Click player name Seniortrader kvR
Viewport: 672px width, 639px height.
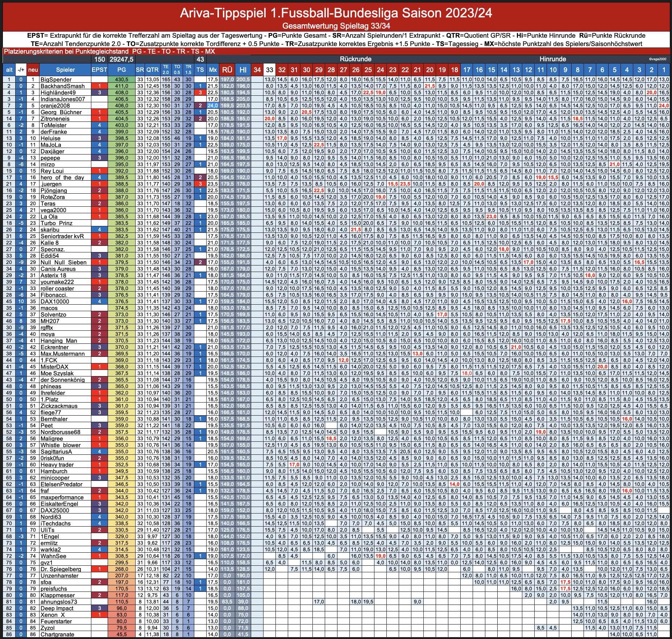coord(62,236)
